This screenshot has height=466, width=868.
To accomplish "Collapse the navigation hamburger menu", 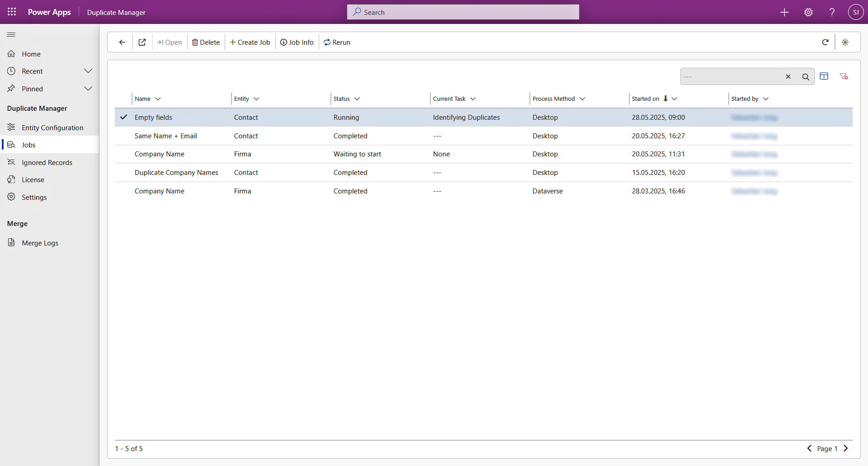I will tap(11, 35).
